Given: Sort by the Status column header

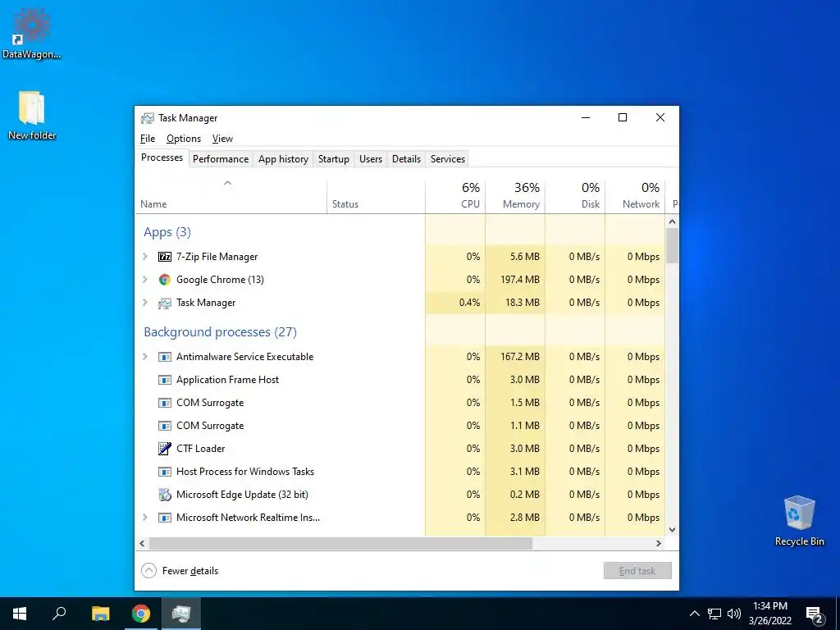Looking at the screenshot, I should tap(376, 196).
